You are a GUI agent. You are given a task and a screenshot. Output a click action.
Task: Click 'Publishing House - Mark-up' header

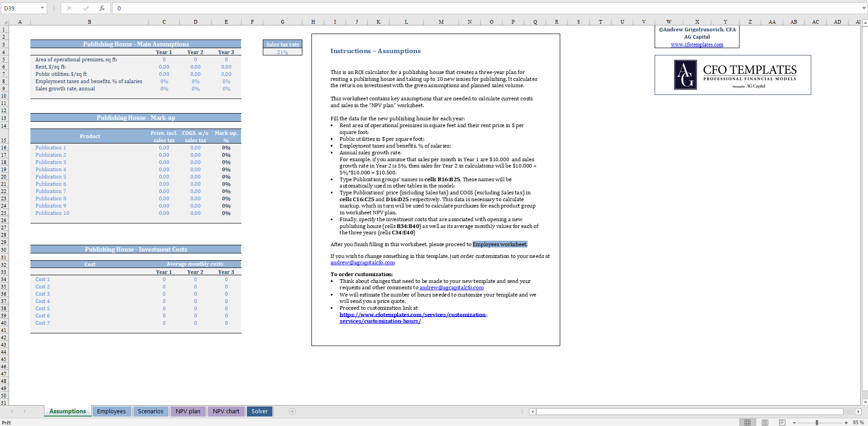pos(136,118)
